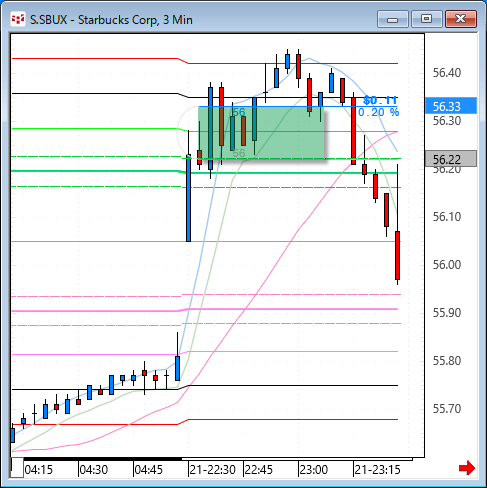Click the chart title S.SBUX - Starbucks Corp, 3 Min

pyautogui.click(x=111, y=20)
